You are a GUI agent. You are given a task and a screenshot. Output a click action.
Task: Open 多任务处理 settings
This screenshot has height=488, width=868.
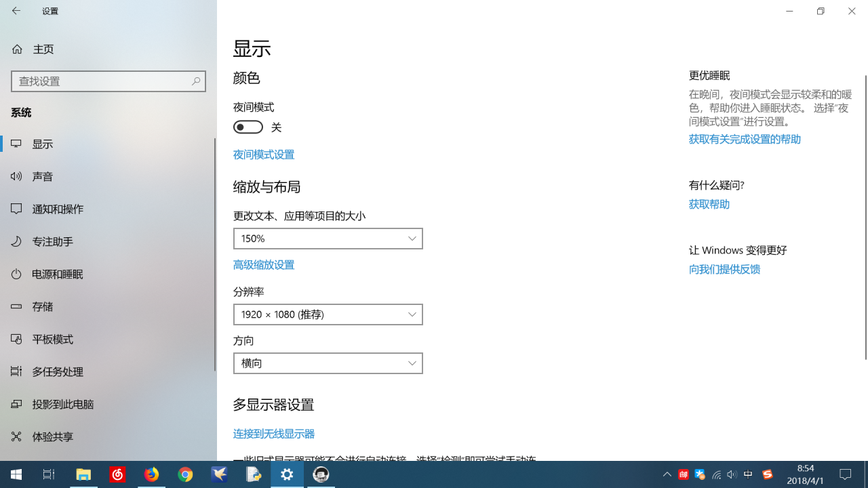point(108,371)
